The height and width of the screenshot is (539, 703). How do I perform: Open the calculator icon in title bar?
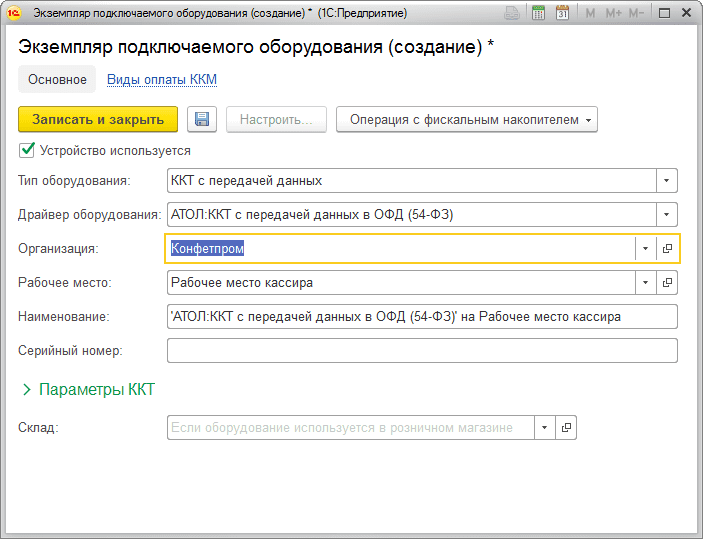click(x=538, y=13)
